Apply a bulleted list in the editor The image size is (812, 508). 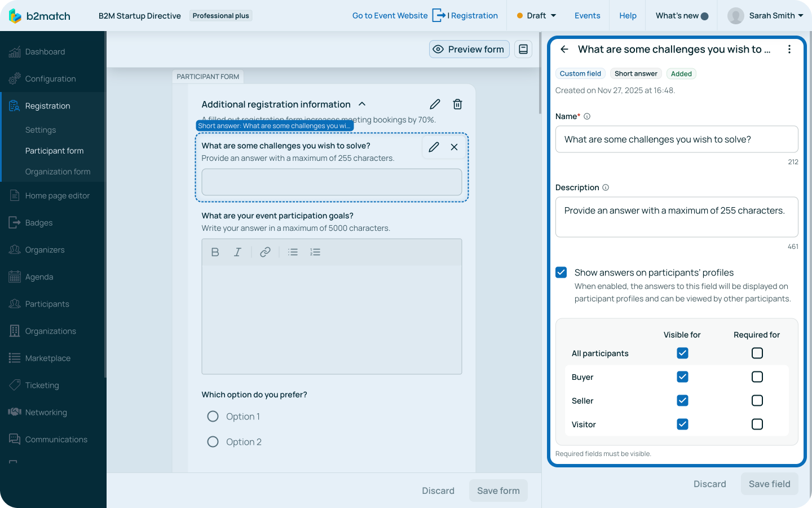293,252
